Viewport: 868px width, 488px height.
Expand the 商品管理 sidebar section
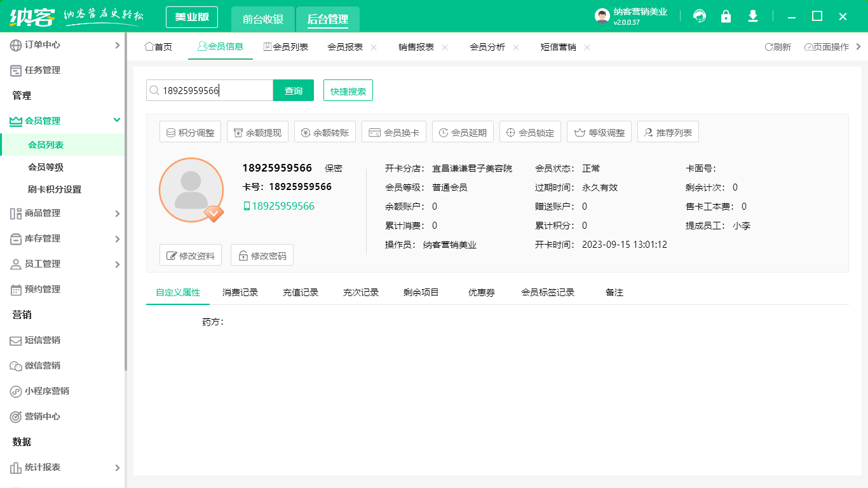[x=62, y=213]
